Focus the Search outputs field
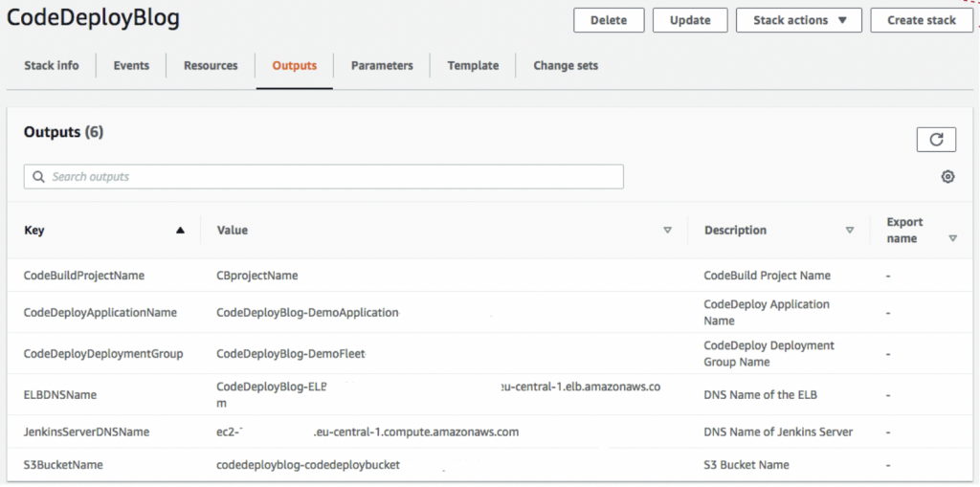 pyautogui.click(x=323, y=177)
